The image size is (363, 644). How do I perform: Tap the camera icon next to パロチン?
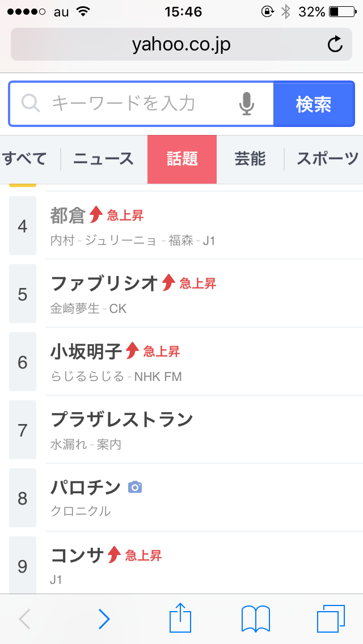click(x=135, y=487)
